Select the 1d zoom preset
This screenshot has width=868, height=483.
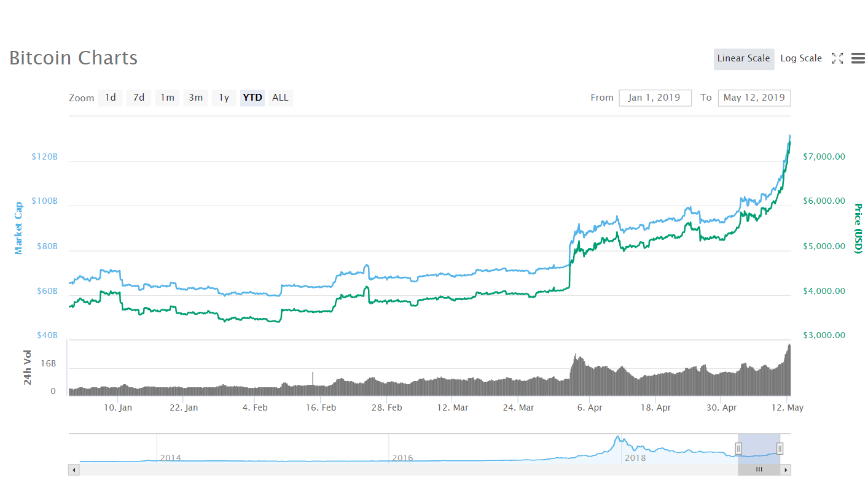pos(110,97)
